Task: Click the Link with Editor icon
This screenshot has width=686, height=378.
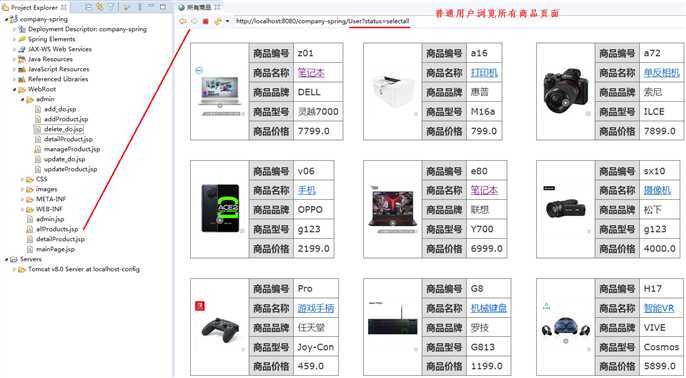Action: pyautogui.click(x=100, y=7)
